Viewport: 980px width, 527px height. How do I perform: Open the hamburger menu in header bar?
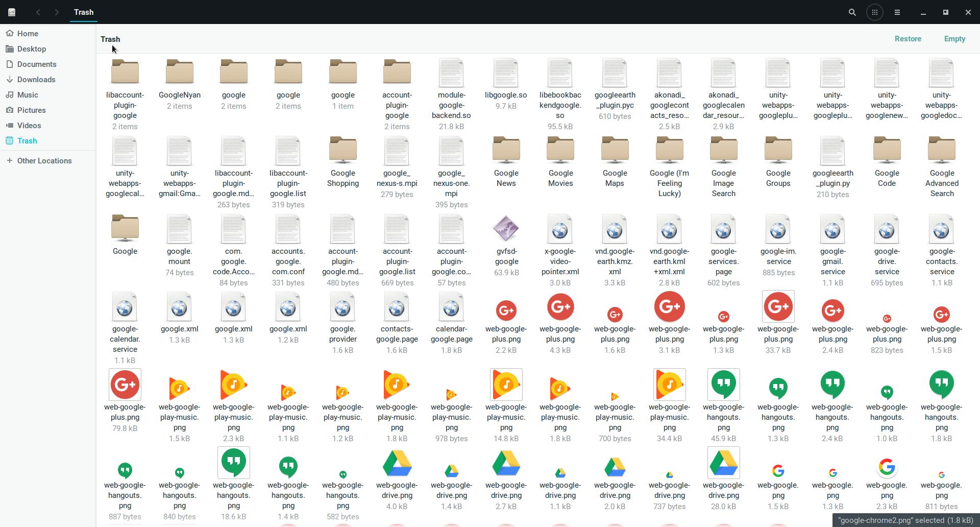pos(897,12)
